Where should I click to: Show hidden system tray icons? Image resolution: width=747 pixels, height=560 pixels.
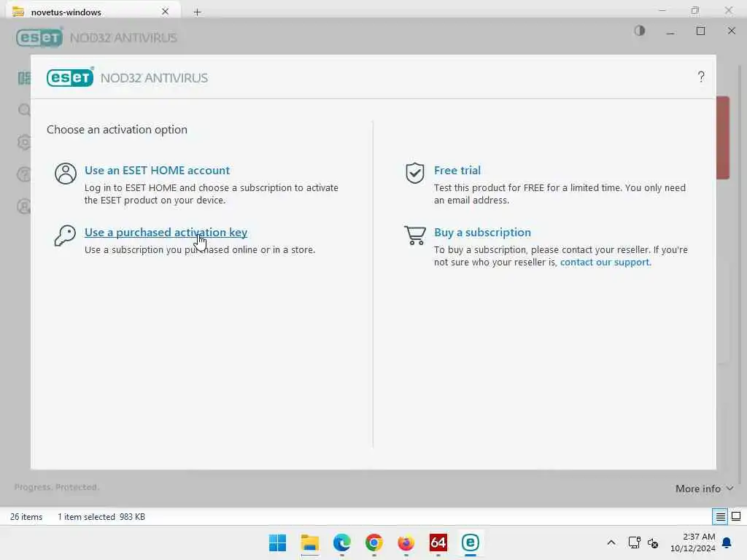click(611, 542)
